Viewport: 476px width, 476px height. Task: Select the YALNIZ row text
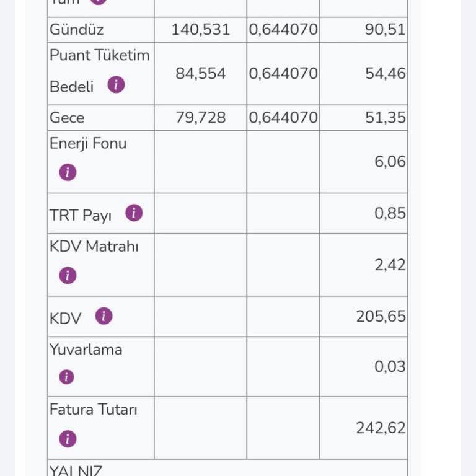click(76, 470)
